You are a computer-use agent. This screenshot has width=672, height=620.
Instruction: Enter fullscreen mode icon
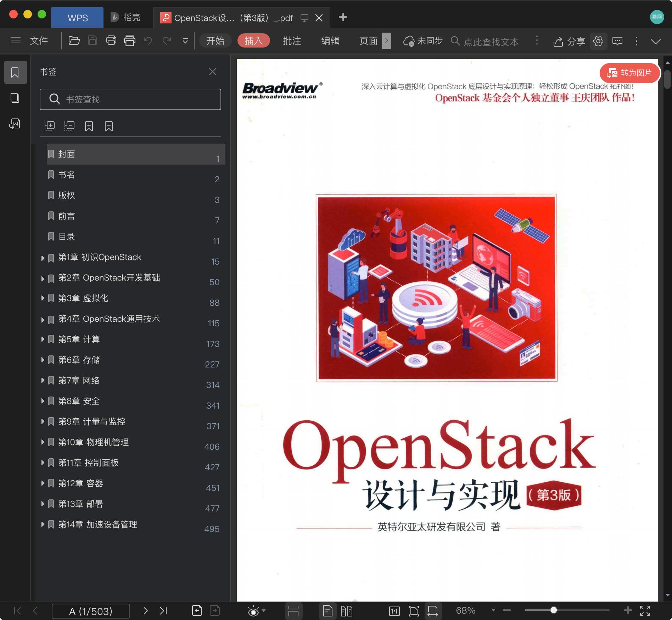coord(645,611)
